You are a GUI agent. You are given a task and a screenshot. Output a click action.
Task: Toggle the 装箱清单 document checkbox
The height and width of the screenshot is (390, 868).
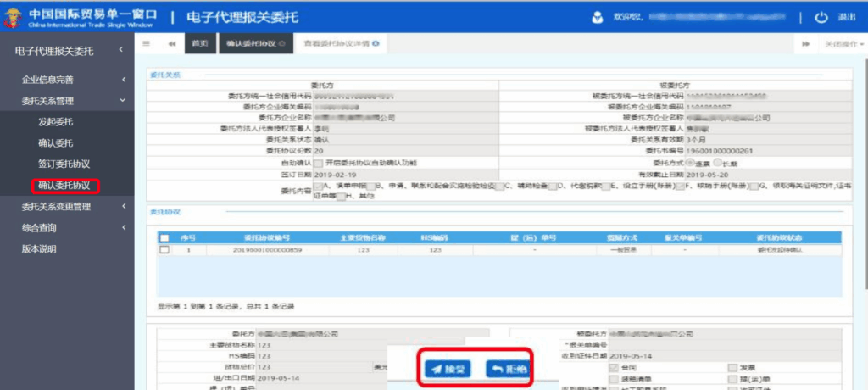pos(614,379)
